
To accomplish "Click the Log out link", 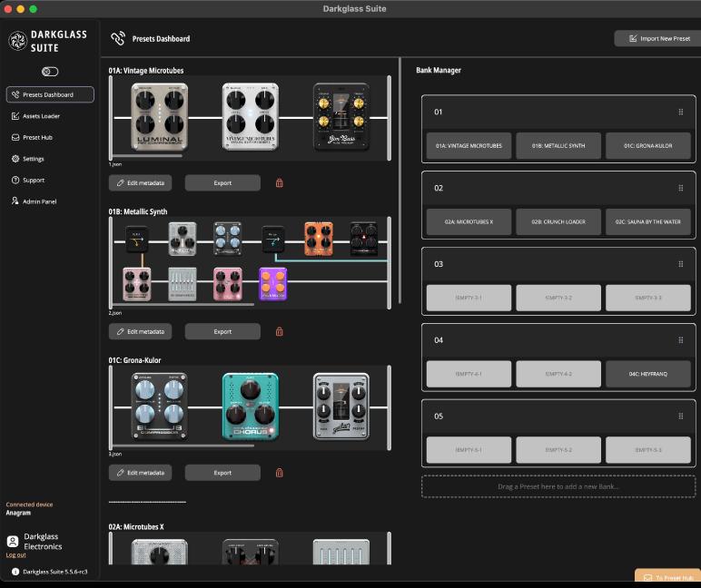I will pyautogui.click(x=16, y=555).
